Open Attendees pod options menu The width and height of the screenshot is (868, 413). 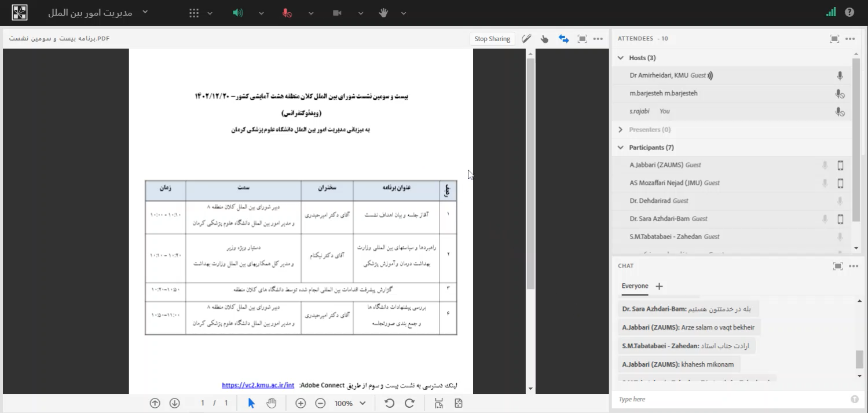pos(850,39)
